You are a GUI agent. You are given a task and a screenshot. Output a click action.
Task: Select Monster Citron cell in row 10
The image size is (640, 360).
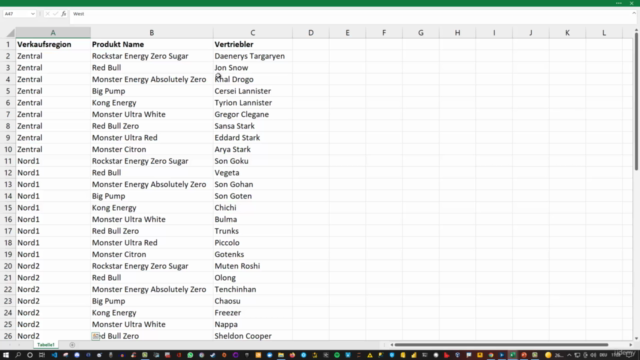coord(151,149)
